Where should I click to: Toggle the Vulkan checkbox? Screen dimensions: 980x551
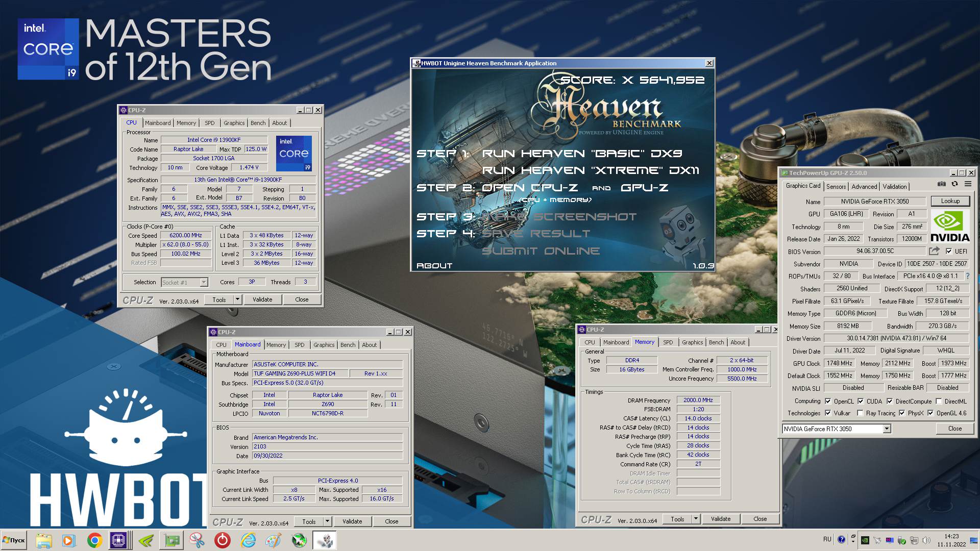pos(828,413)
